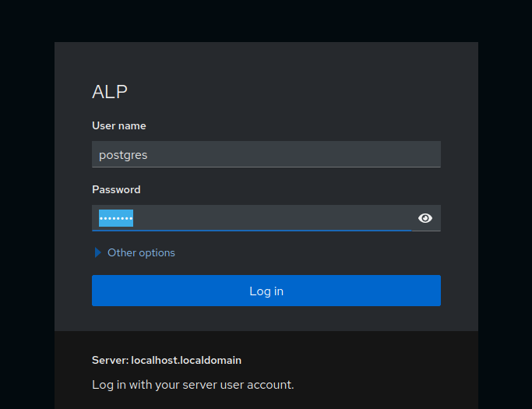This screenshot has width=532, height=409.
Task: Reveal hidden password characters
Action: pos(425,218)
